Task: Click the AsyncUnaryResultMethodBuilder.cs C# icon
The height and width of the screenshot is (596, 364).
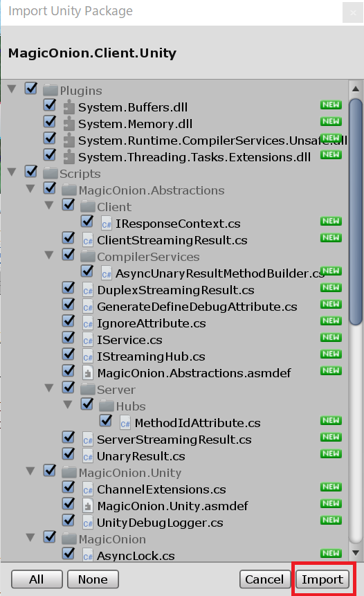Action: pos(107,273)
